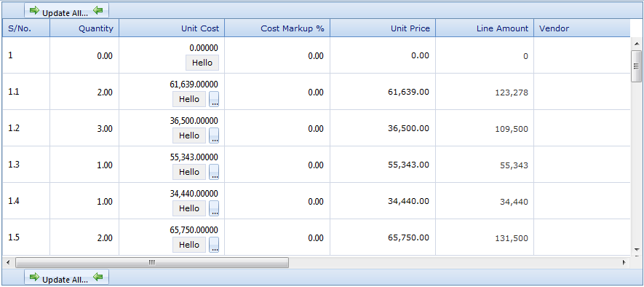Screen dimensions: 644x287
Task: Click vertical scrollbar down arrow
Action: tap(637, 249)
